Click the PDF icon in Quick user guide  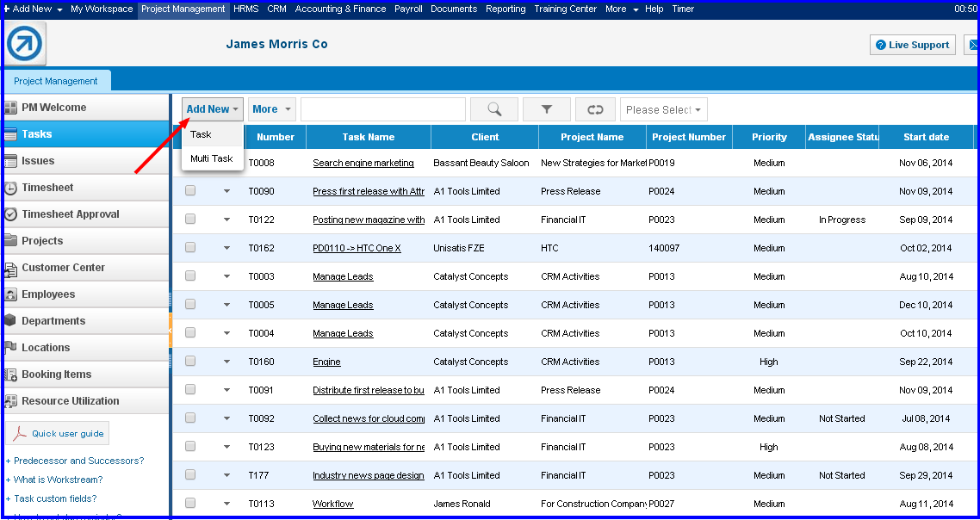point(21,433)
